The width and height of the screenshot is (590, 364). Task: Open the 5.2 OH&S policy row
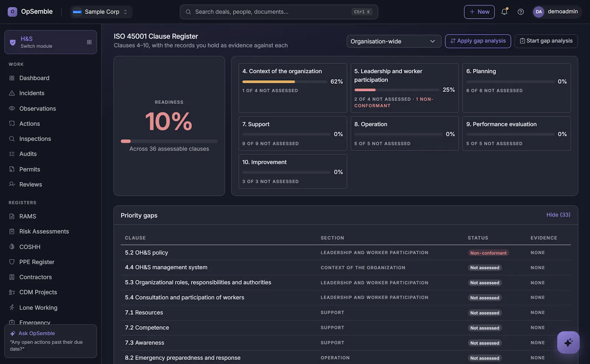pyautogui.click(x=346, y=253)
